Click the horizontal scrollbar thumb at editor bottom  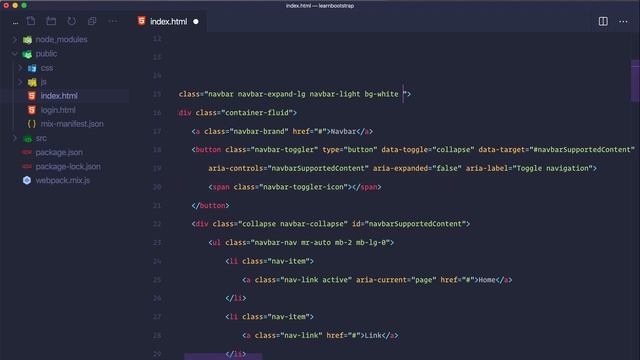pyautogui.click(x=223, y=357)
